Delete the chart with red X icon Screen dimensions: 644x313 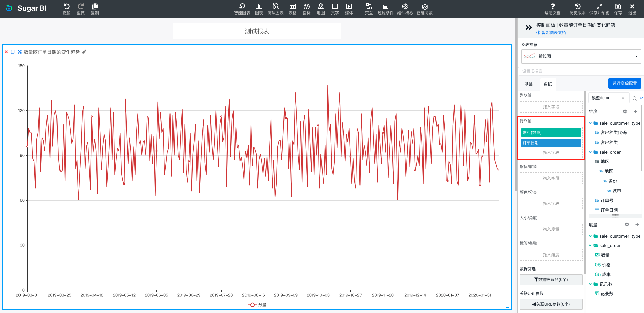click(x=6, y=52)
